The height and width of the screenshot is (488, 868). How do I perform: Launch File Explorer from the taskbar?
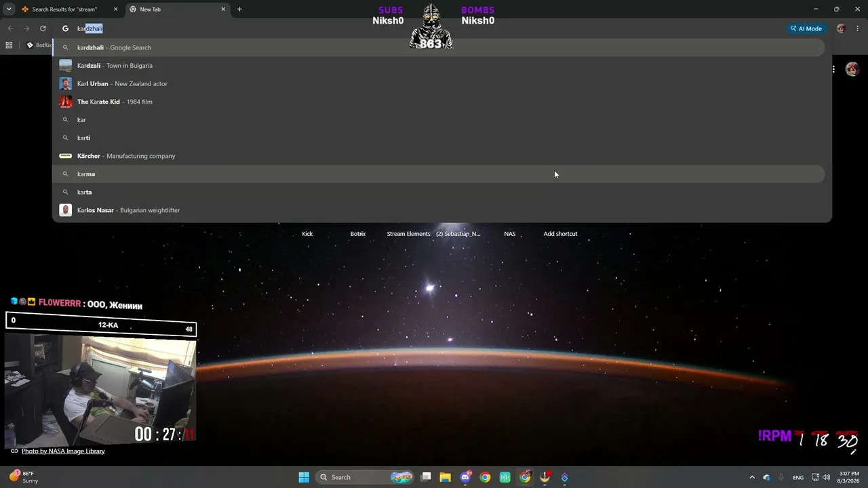446,477
